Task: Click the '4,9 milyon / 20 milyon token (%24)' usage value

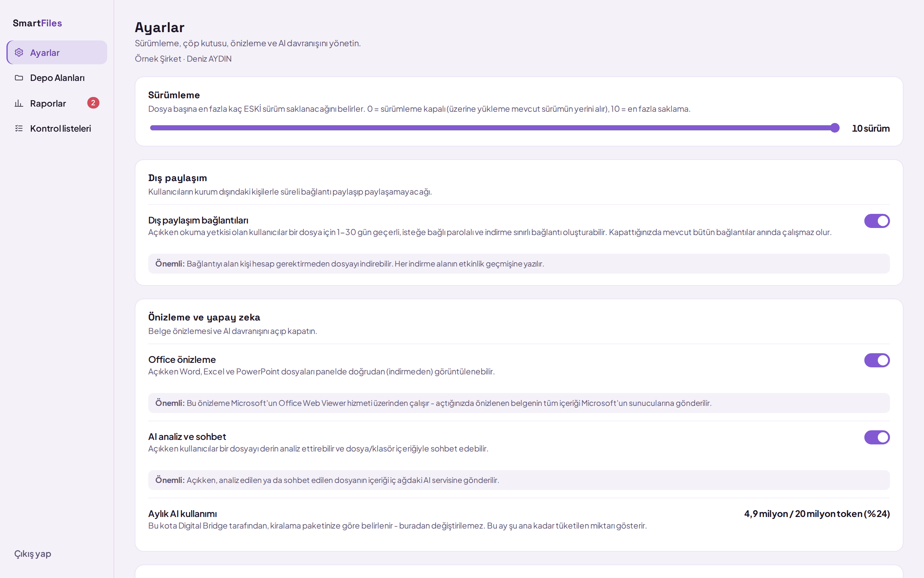Action: click(x=817, y=514)
